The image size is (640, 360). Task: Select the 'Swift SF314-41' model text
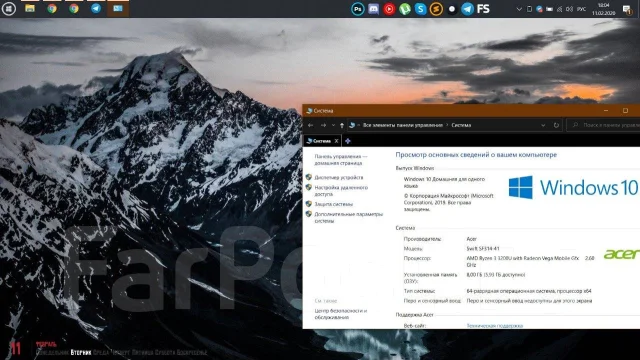point(483,249)
